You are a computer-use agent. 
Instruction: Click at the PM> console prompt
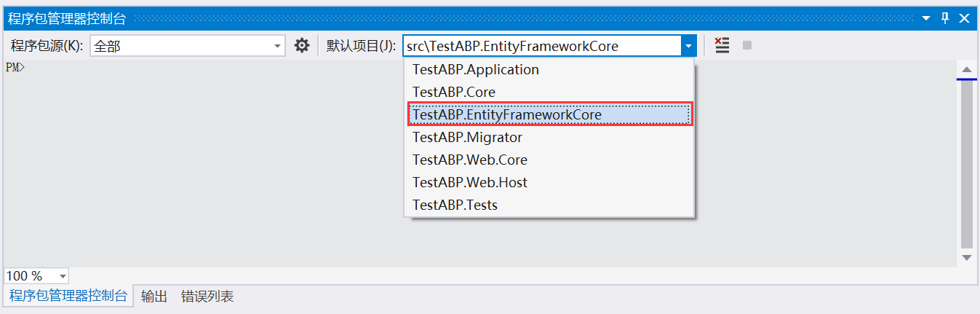pyautogui.click(x=15, y=67)
